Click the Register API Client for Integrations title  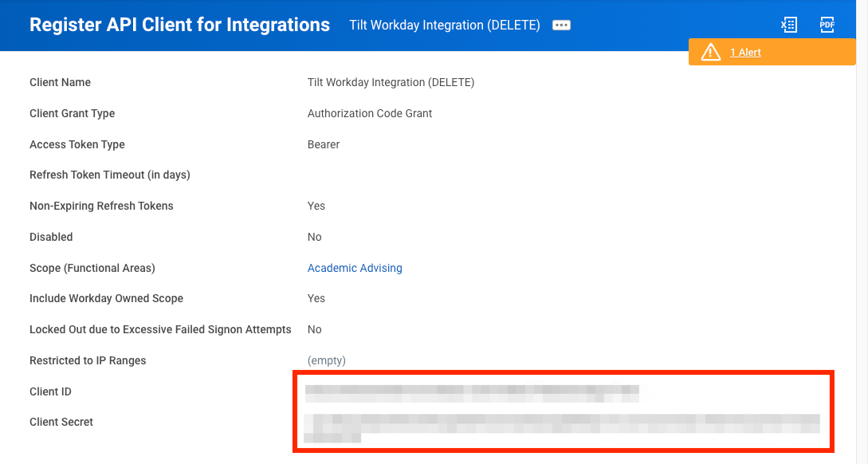tap(179, 25)
